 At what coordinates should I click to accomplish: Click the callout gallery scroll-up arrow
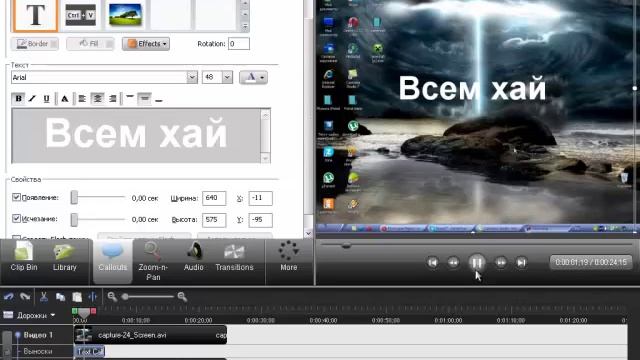click(x=245, y=4)
